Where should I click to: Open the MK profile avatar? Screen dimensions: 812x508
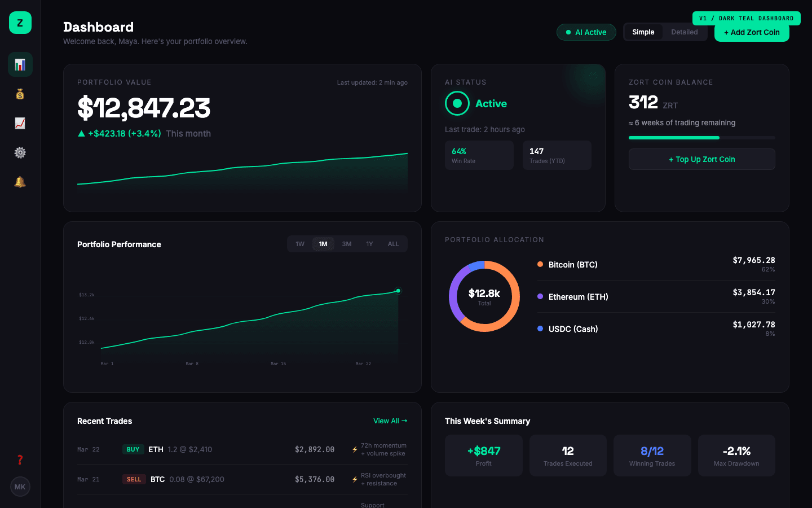pos(20,487)
